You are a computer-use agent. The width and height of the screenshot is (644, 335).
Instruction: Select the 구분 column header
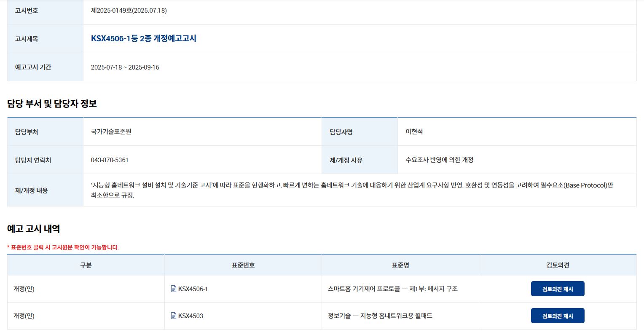[86, 265]
